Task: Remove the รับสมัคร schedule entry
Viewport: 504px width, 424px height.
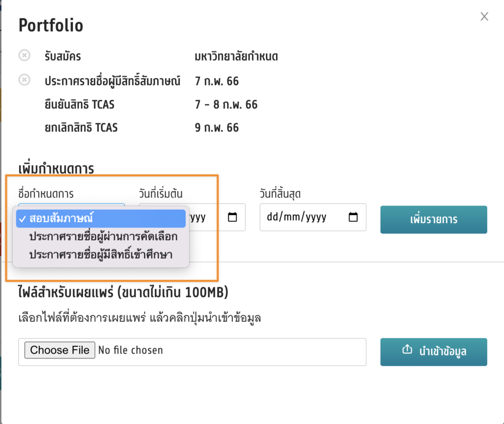Action: tap(24, 55)
